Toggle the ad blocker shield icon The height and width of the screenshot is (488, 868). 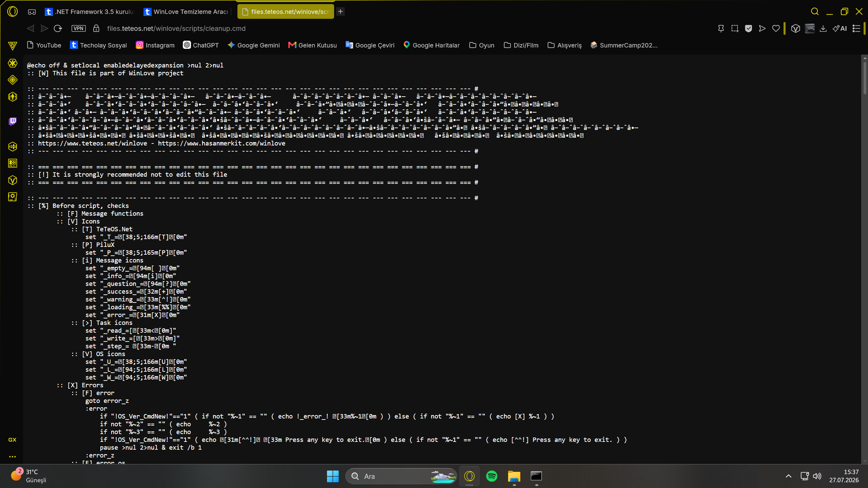point(749,28)
